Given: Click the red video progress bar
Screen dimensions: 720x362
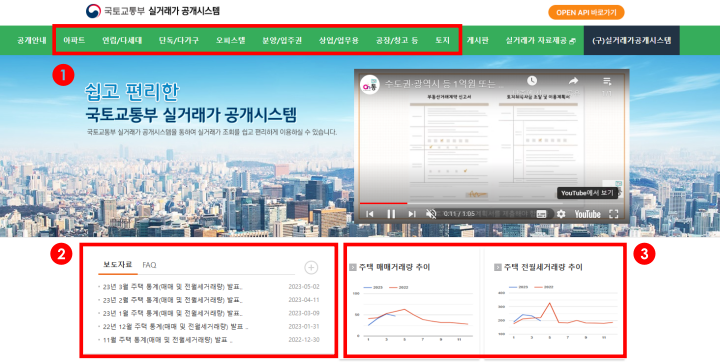Looking at the screenshot, I should pyautogui.click(x=383, y=203).
